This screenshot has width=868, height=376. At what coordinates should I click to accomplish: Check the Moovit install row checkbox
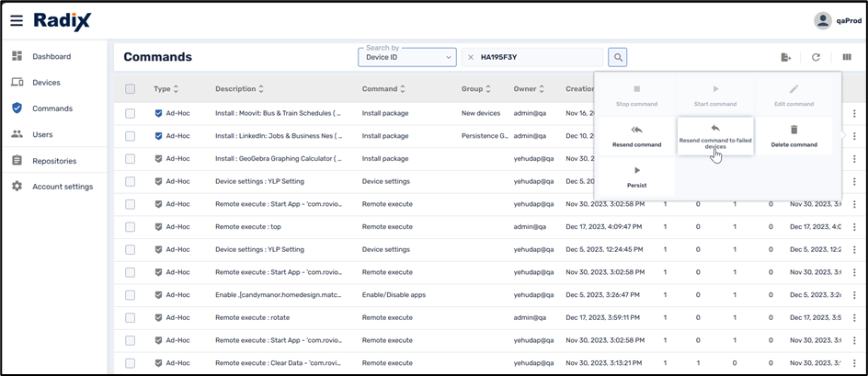point(130,113)
